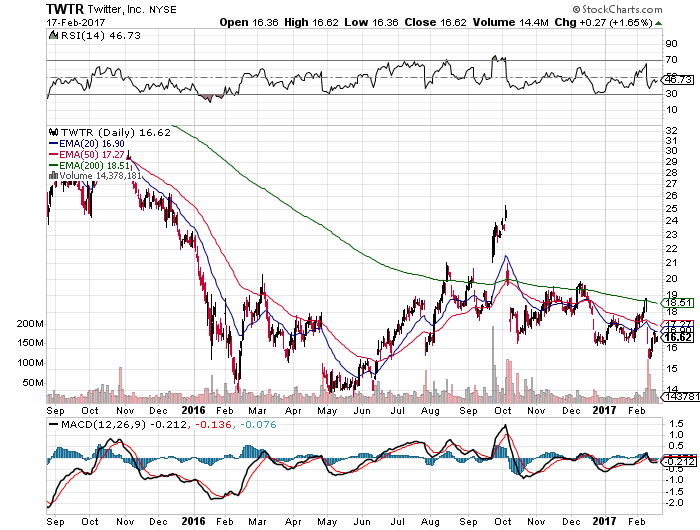700x530 pixels.
Task: Click the Volume 14.4M value in the header
Action: click(x=510, y=22)
